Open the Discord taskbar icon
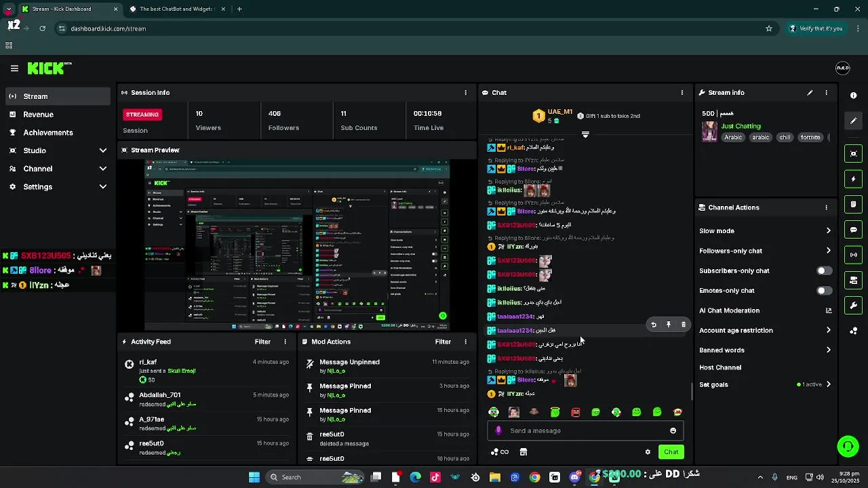The image size is (868, 488). [x=575, y=477]
